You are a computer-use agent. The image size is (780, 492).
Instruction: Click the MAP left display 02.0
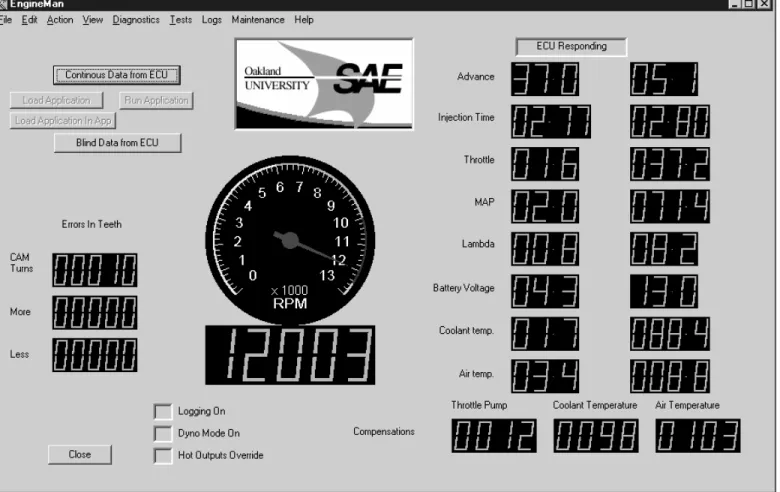tap(545, 206)
